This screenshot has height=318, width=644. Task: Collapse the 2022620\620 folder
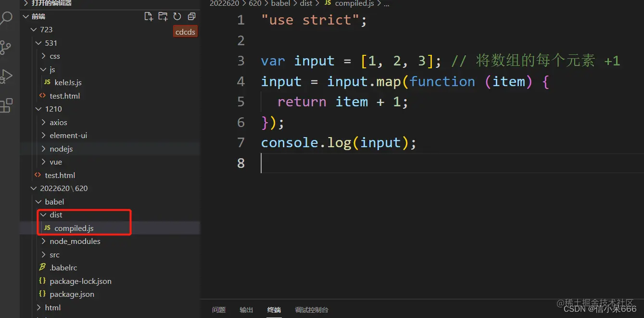tap(63, 188)
